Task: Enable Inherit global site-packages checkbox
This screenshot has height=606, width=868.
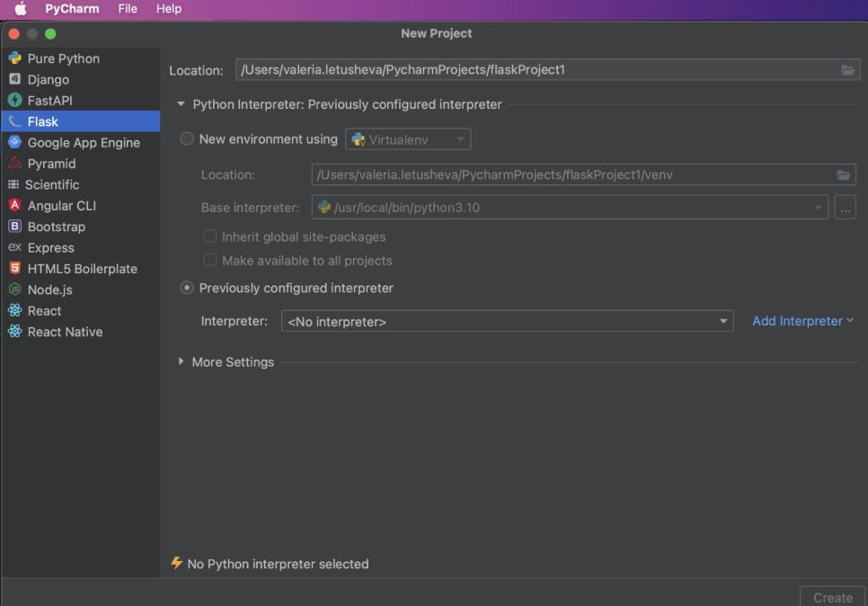Action: [210, 236]
